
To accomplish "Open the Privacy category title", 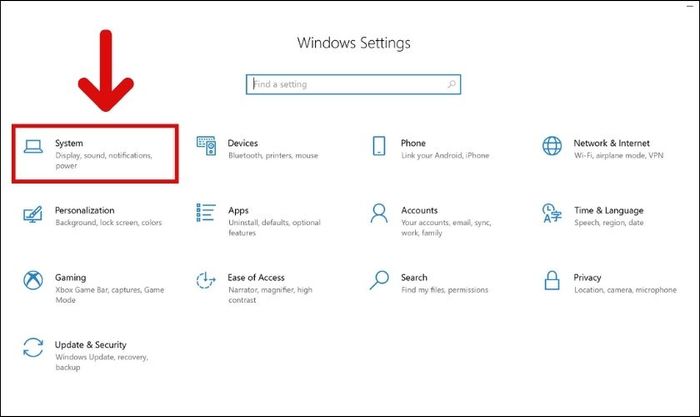I will coord(587,278).
